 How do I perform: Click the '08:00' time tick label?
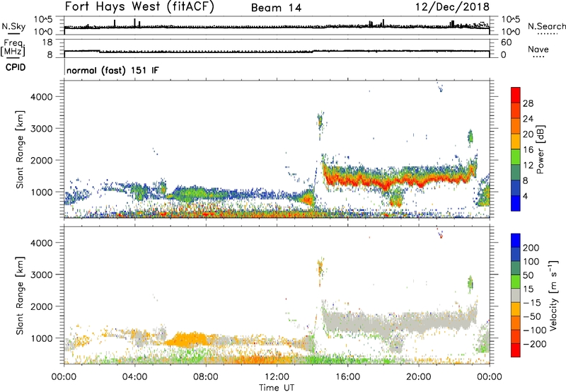pyautogui.click(x=206, y=377)
